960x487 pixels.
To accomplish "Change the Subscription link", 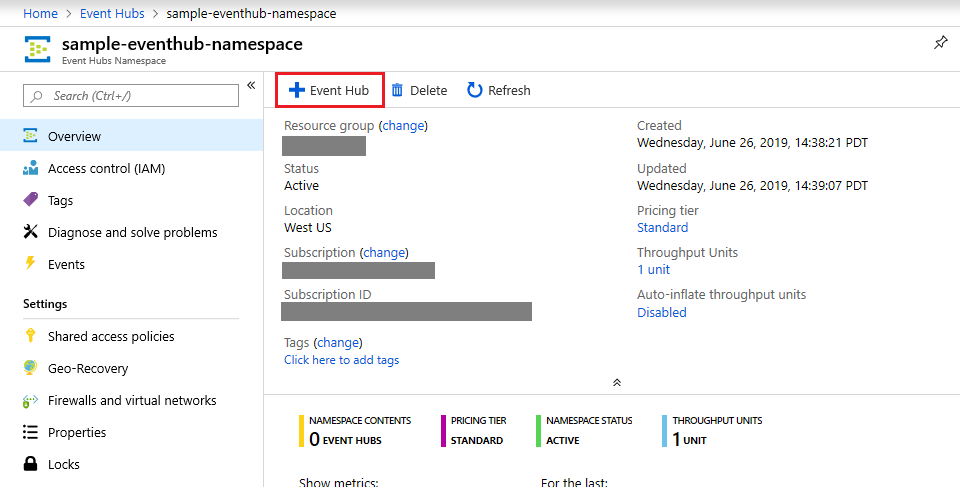I will tap(384, 252).
